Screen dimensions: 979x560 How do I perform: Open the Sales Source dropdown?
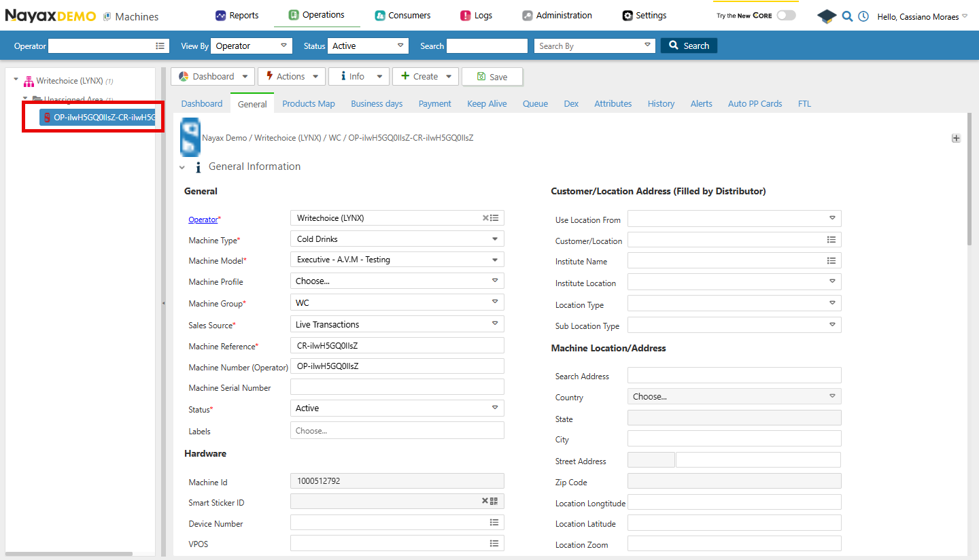397,324
